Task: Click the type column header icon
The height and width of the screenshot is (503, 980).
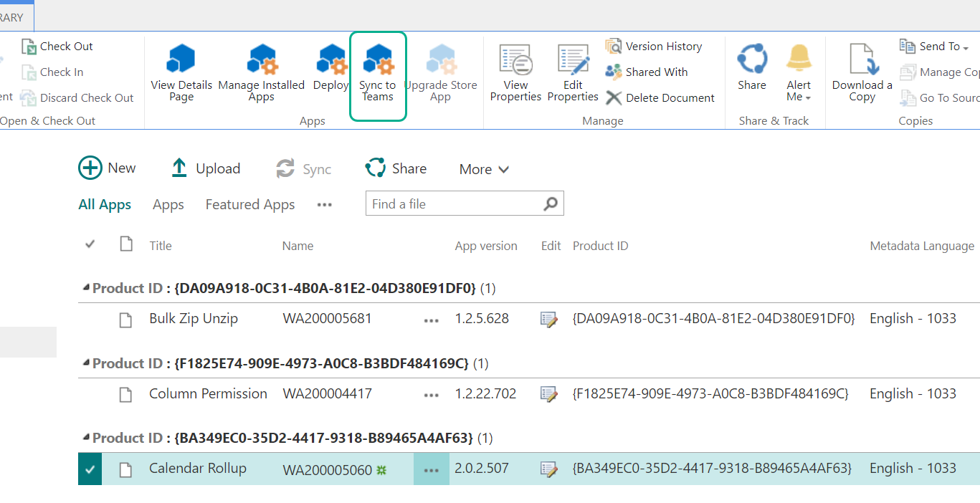Action: [126, 244]
